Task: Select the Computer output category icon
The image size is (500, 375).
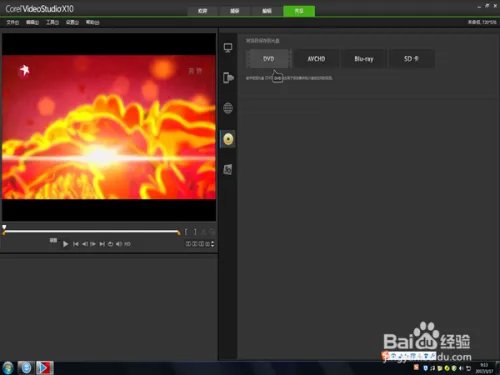Action: tap(228, 48)
